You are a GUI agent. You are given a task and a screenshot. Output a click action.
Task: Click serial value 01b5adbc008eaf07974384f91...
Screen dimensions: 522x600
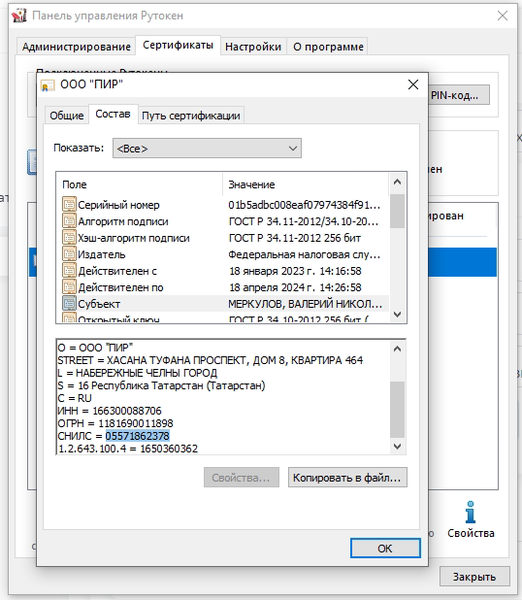tap(304, 205)
